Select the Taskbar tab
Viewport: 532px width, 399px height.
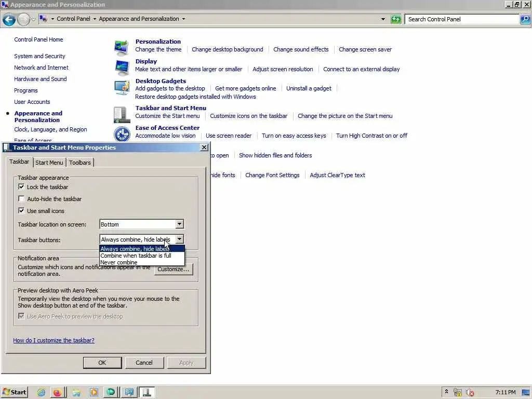pos(19,162)
